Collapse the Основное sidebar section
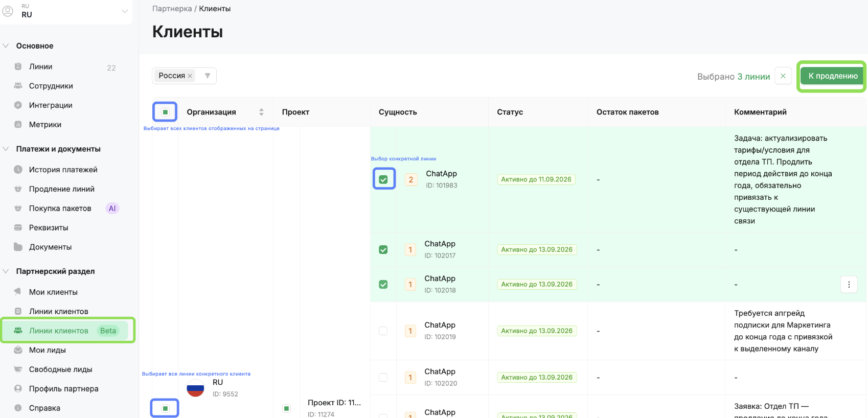868x418 pixels. point(6,46)
